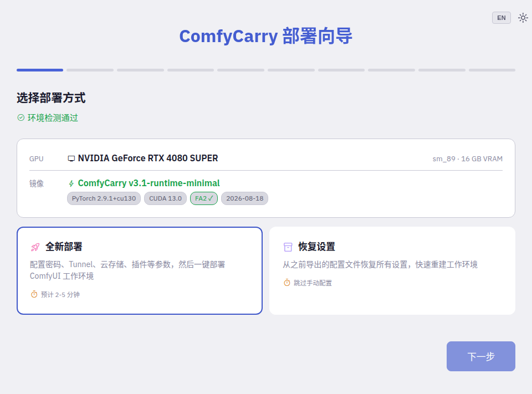Click the CUDA 13.0 badge
532x394 pixels.
tap(165, 198)
